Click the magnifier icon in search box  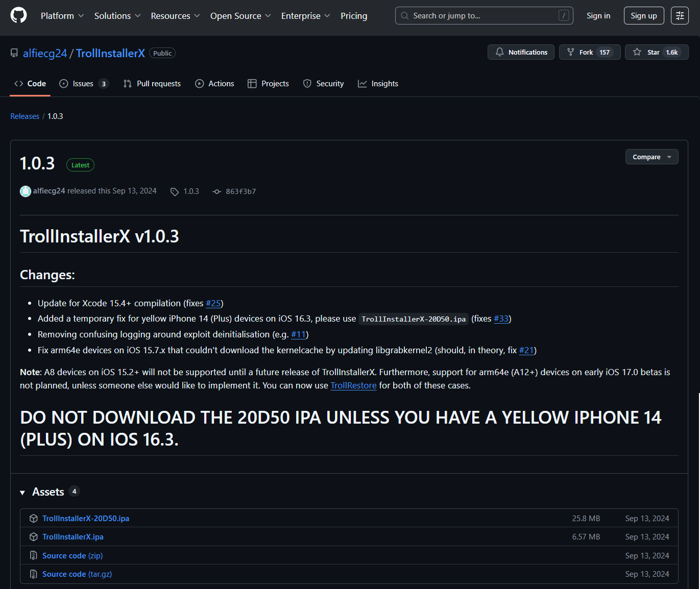404,16
